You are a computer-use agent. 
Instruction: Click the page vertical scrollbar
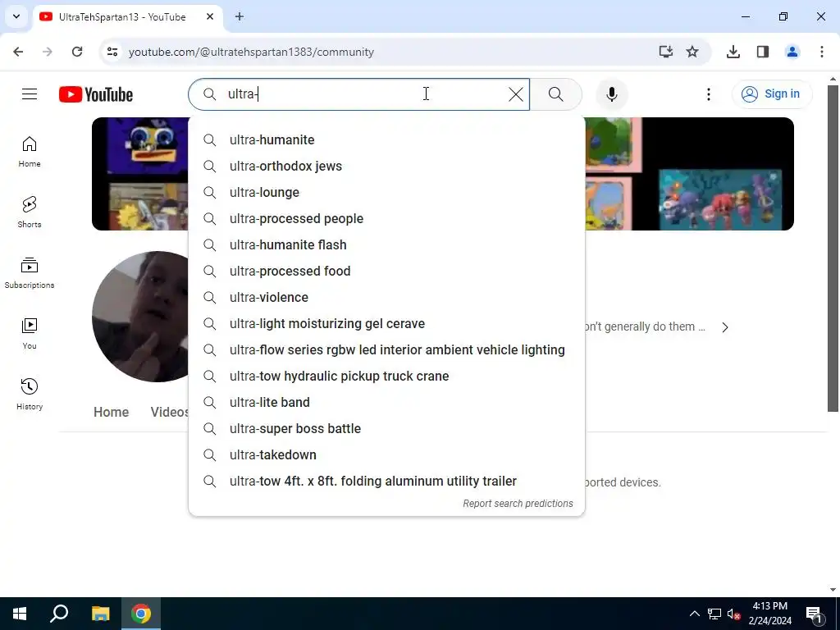click(x=833, y=248)
